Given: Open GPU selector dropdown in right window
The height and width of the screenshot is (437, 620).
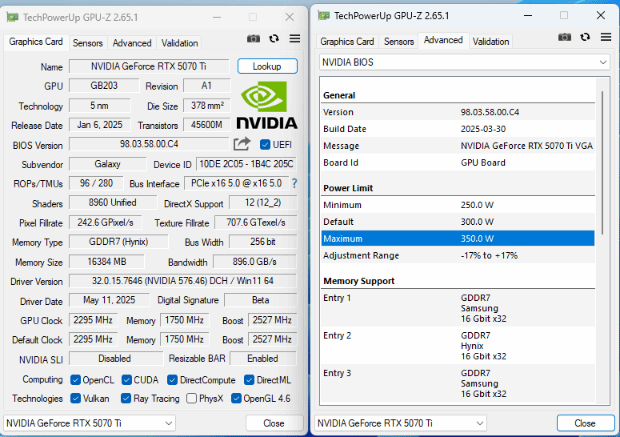Looking at the screenshot, I should [401, 423].
